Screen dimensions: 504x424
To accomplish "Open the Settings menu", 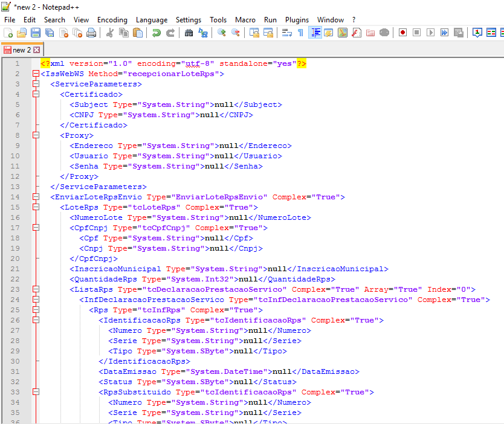I will click(189, 20).
